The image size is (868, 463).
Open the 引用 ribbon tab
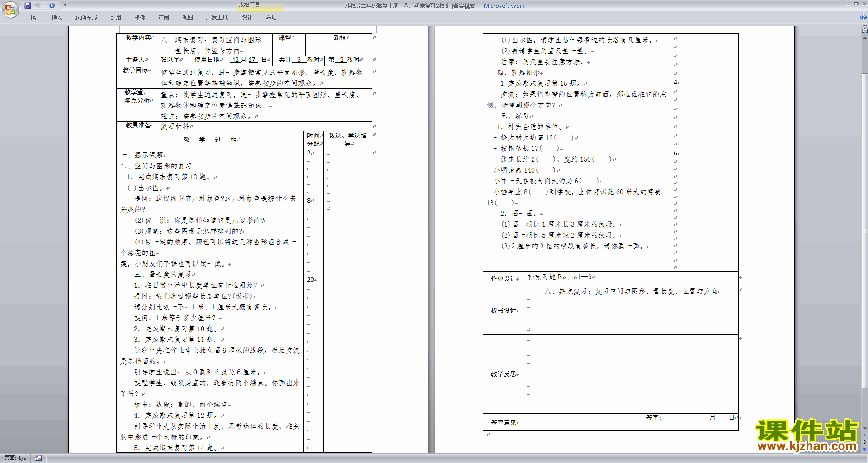pyautogui.click(x=116, y=17)
